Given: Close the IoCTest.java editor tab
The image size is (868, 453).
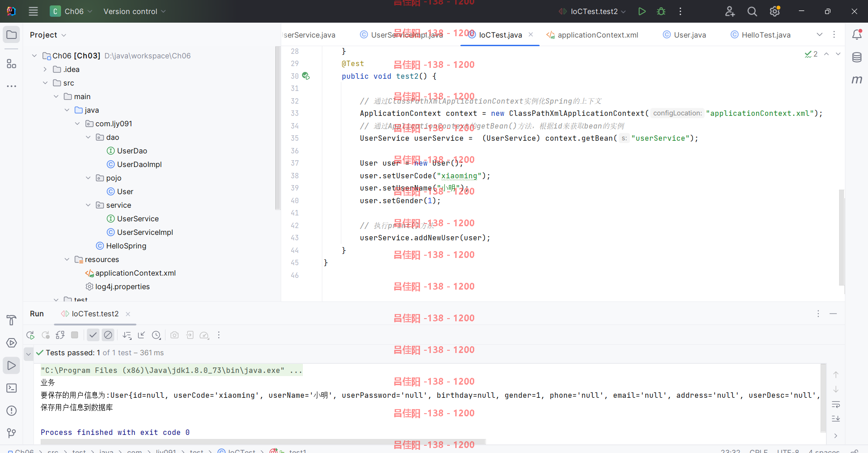Looking at the screenshot, I should coord(531,34).
